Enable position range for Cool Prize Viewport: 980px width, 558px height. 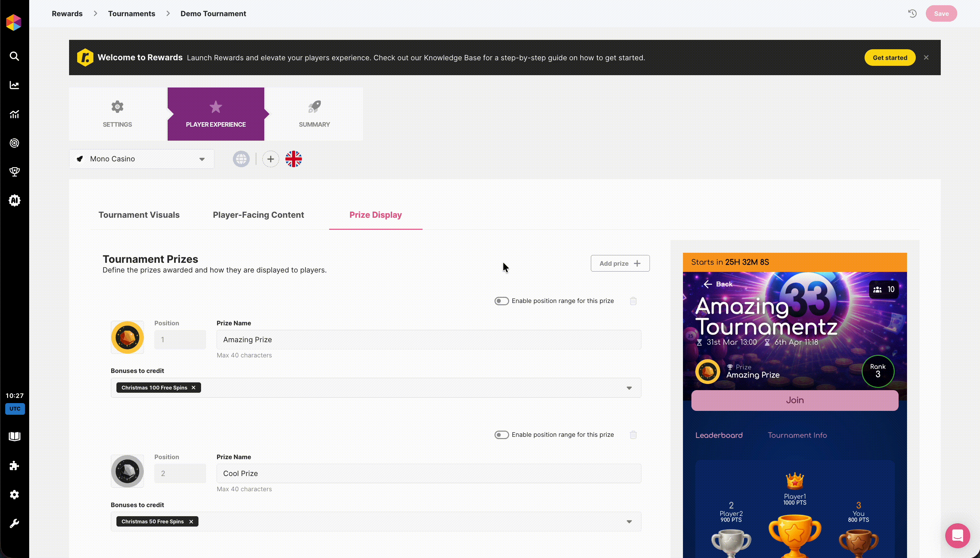[501, 435]
